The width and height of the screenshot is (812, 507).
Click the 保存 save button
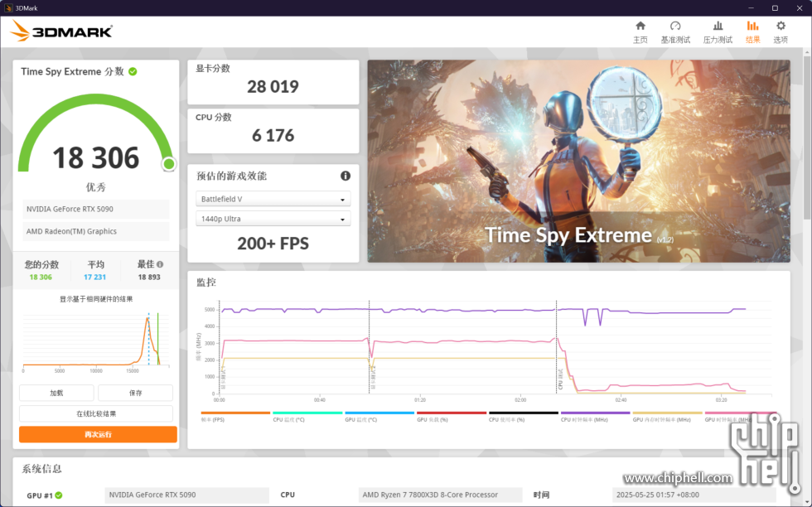135,393
